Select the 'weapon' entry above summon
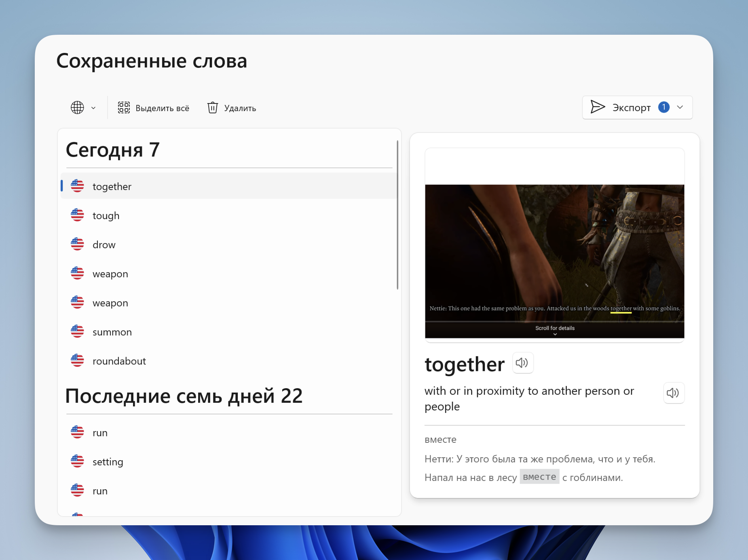The height and width of the screenshot is (560, 748). [x=228, y=303]
